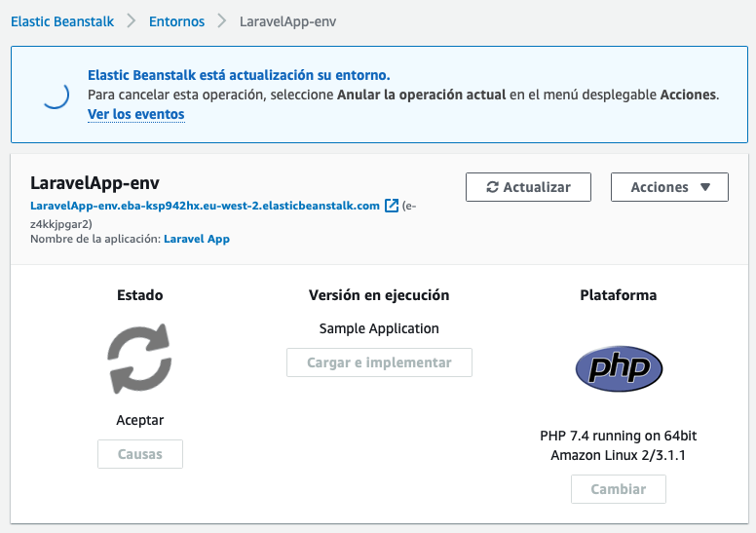Open the Acciones dropdown menu

[x=669, y=187]
